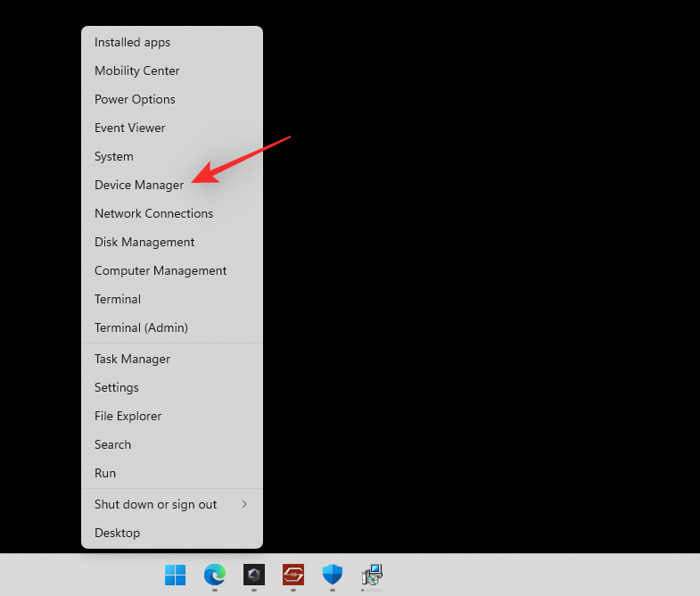Select the Search entry
This screenshot has width=700, height=596.
(x=172, y=445)
